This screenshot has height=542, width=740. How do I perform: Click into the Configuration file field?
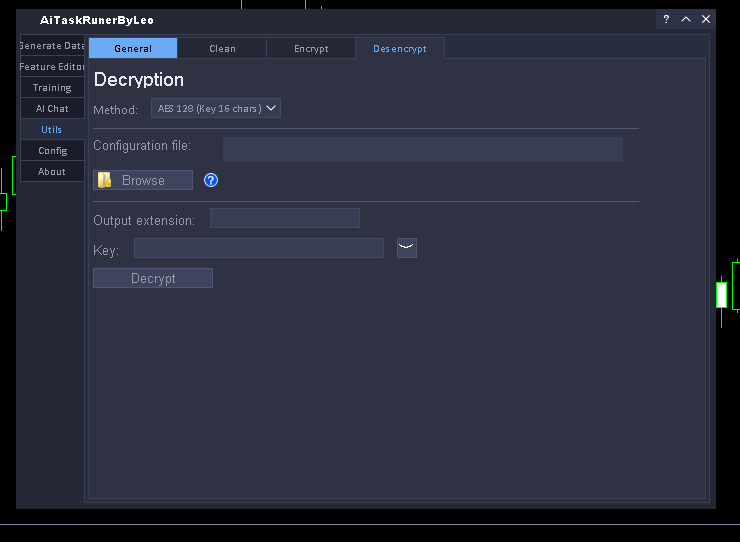[422, 149]
